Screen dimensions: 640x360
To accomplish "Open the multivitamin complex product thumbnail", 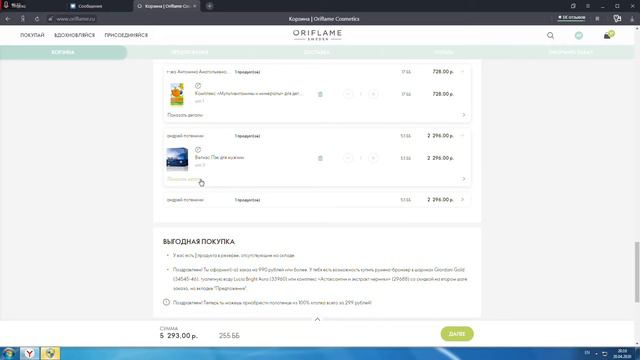I will [x=177, y=94].
